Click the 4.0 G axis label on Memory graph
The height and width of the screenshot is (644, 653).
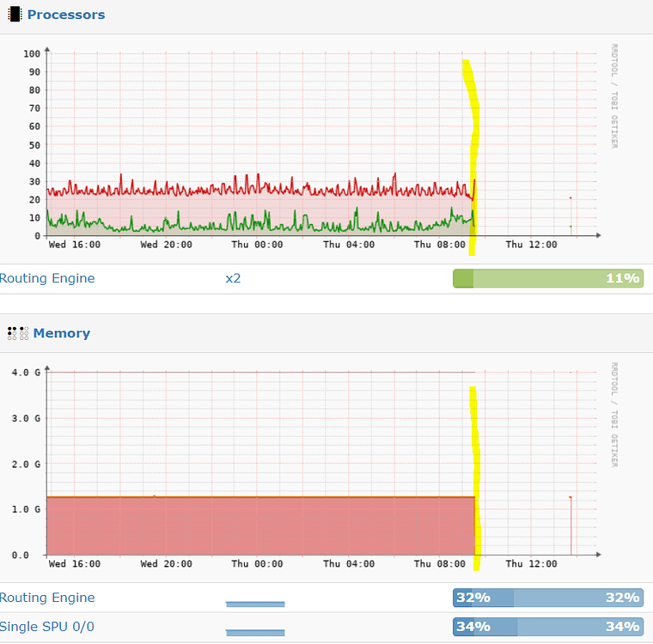[x=26, y=373]
